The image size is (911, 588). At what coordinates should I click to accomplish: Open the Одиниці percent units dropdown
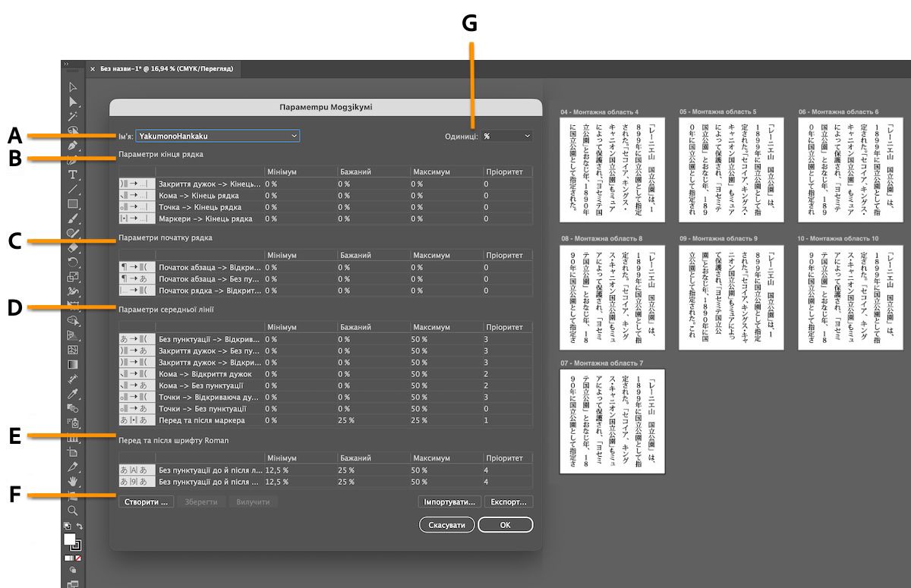click(x=507, y=136)
